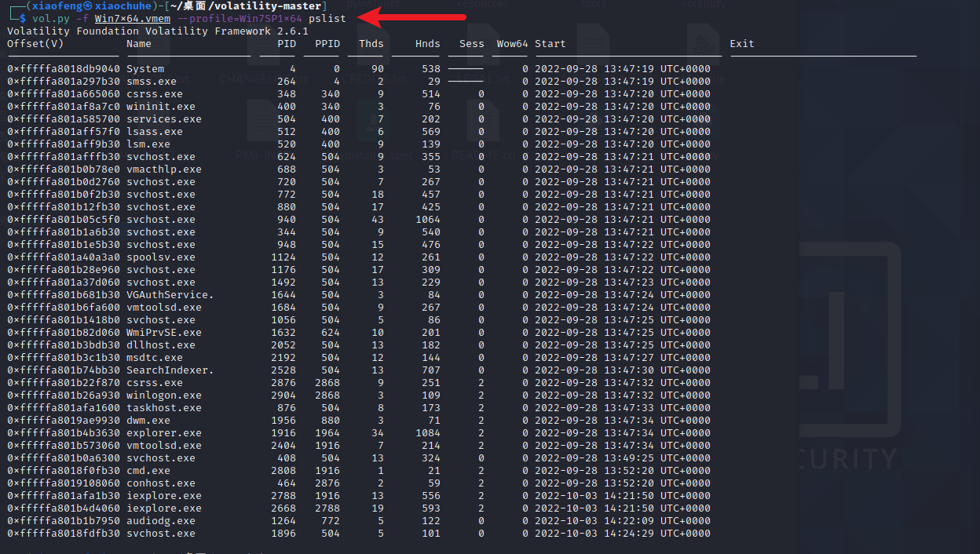Click the PID value 1124 for spoolsv.exe
This screenshot has height=554, width=980.
[x=283, y=257]
